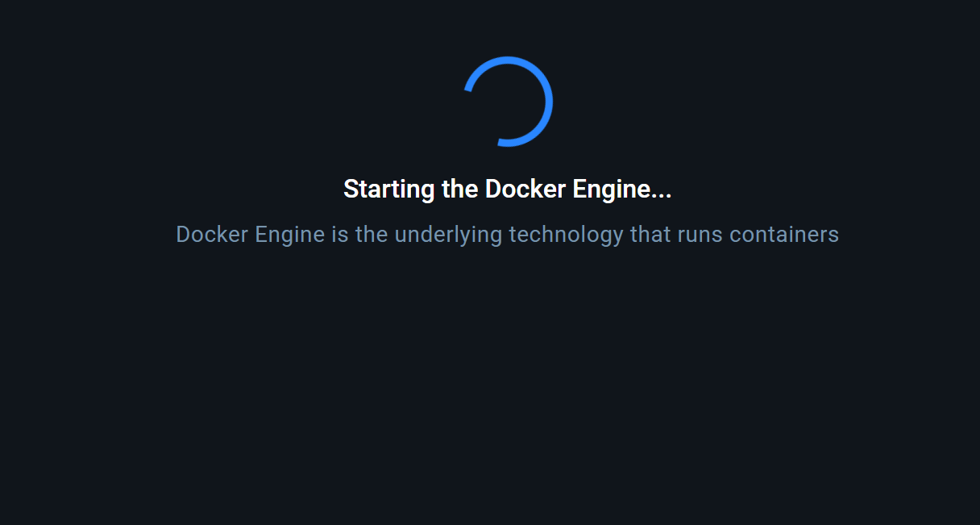Click "Engine..." in the bold white heading

tap(621, 190)
